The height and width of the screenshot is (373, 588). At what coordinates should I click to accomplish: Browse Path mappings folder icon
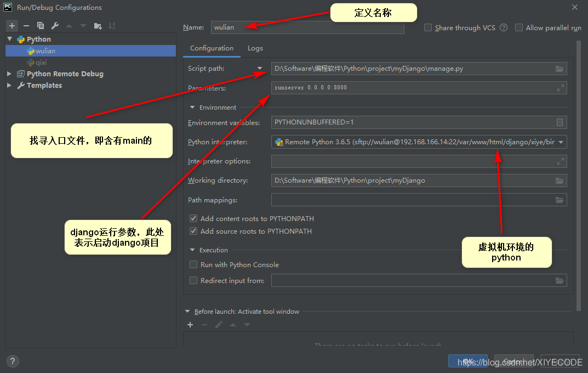560,200
